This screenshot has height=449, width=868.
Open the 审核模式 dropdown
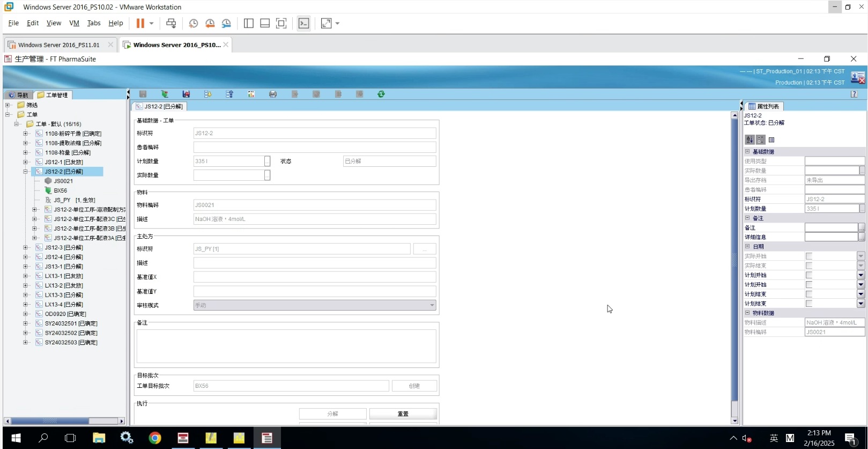click(x=432, y=305)
